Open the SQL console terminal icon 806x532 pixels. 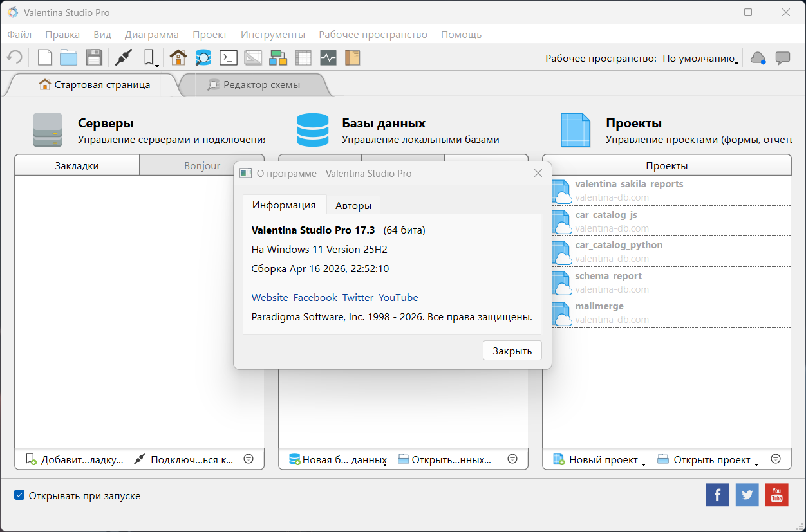point(229,57)
